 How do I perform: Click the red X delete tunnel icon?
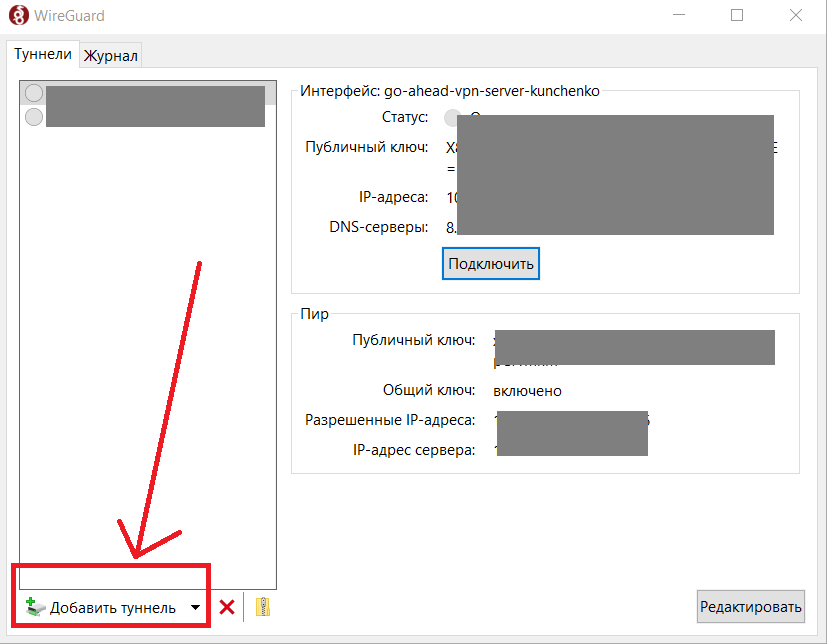(227, 607)
